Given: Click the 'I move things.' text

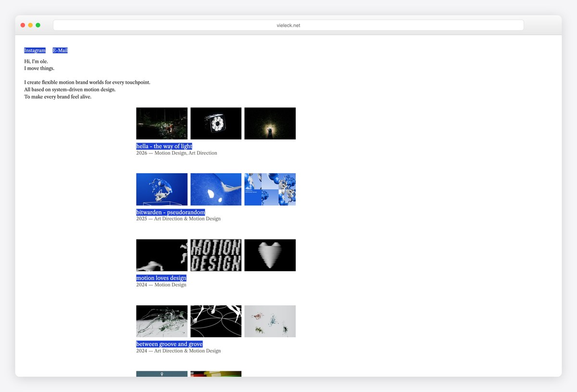Looking at the screenshot, I should (39, 68).
